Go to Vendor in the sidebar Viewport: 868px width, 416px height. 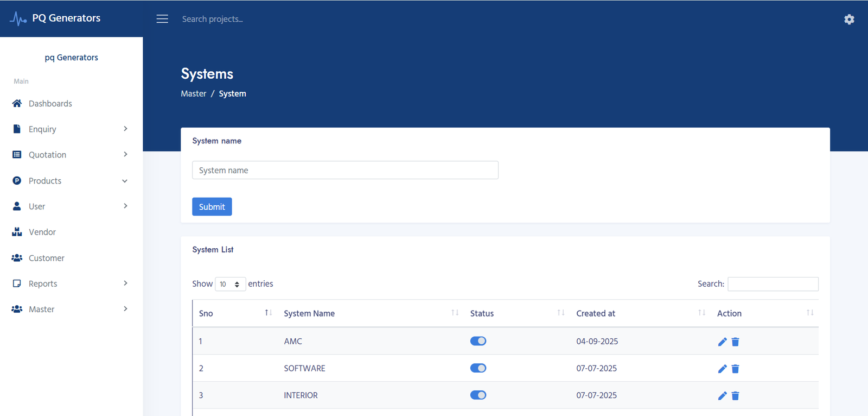42,232
